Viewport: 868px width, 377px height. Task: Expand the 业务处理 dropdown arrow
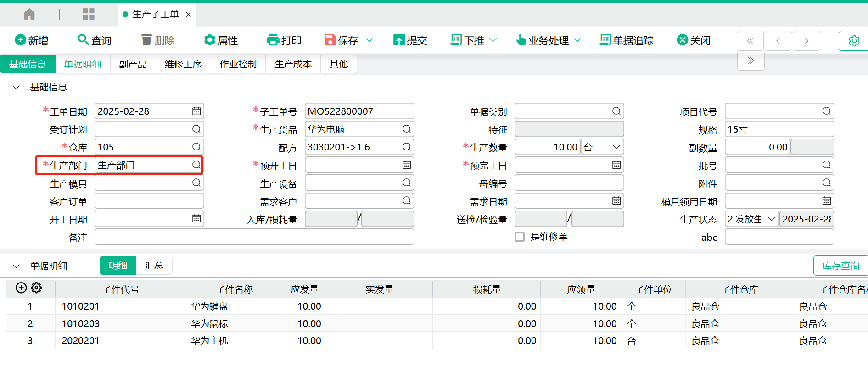point(577,40)
